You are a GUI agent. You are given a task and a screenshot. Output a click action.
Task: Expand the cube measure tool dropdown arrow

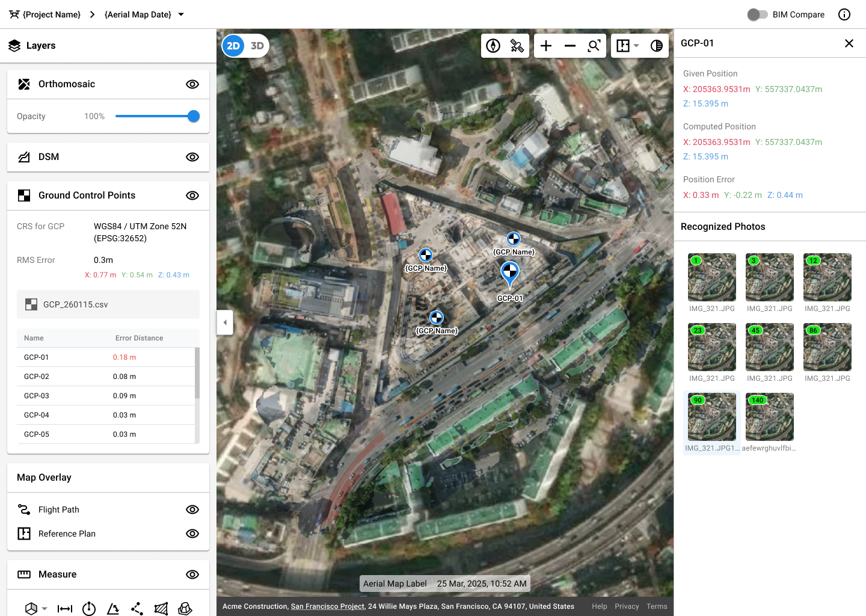coord(45,609)
